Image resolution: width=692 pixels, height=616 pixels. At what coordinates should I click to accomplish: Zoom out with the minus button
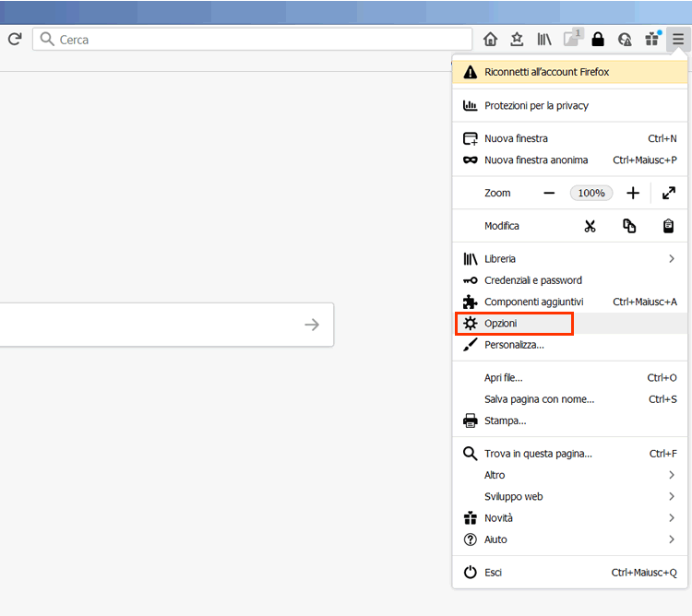tap(549, 193)
